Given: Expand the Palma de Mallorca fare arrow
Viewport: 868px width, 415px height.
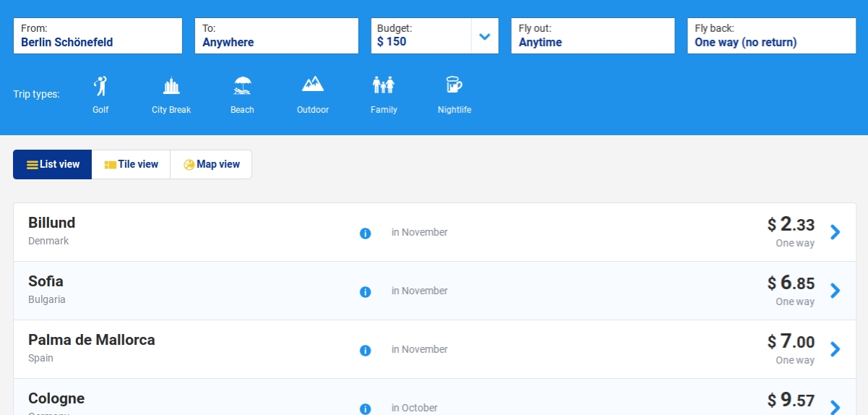Looking at the screenshot, I should pos(835,349).
